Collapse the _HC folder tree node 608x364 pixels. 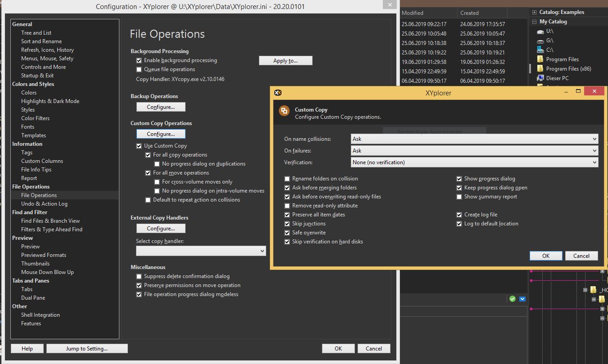coord(585,290)
